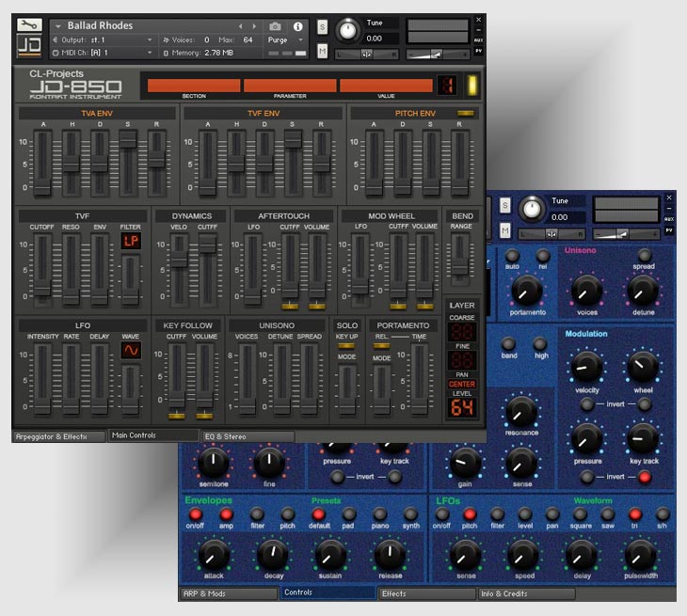The width and height of the screenshot is (687, 616).
Task: Enable the tri waveform button
Action: pyautogui.click(x=635, y=514)
